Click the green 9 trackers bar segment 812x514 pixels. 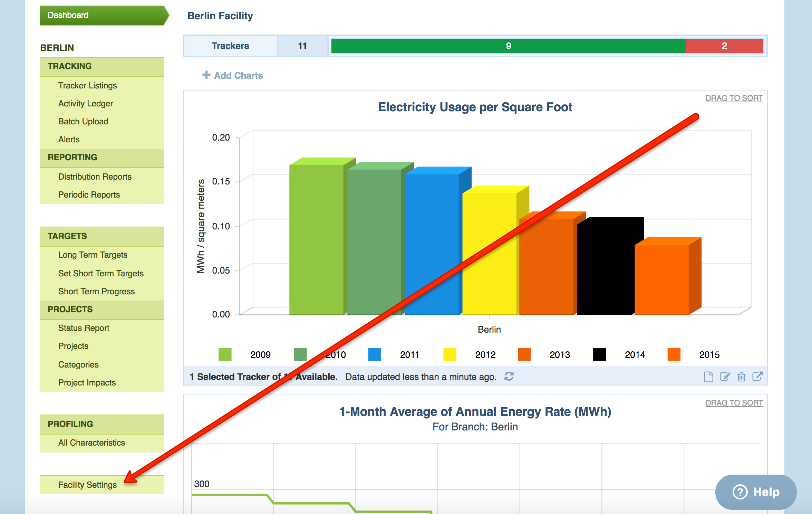coord(508,46)
